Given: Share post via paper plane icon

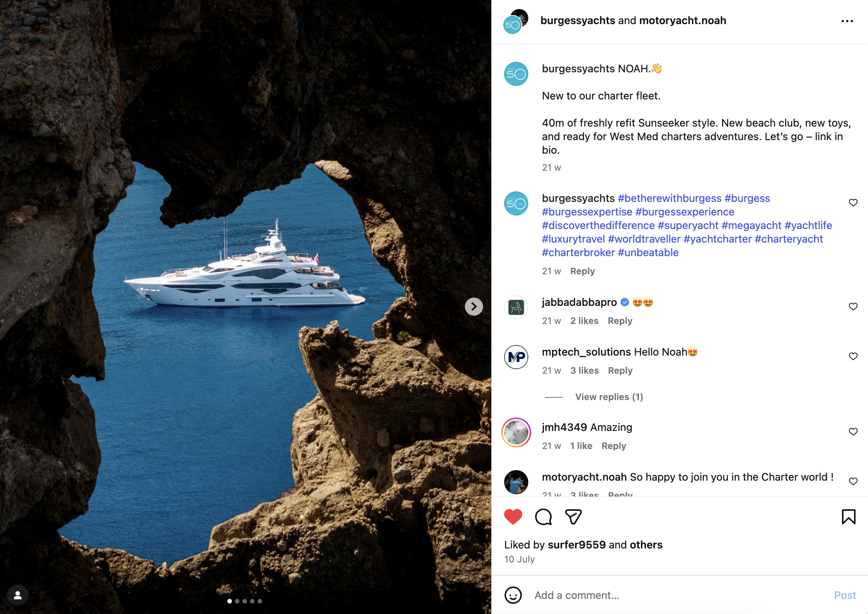Looking at the screenshot, I should tap(573, 517).
